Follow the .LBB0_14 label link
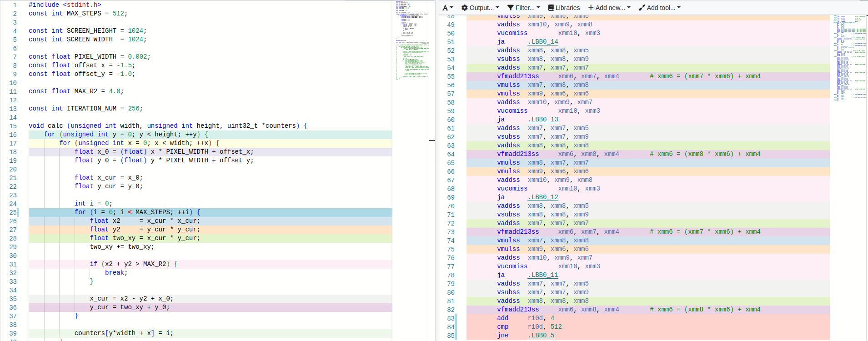 (543, 42)
